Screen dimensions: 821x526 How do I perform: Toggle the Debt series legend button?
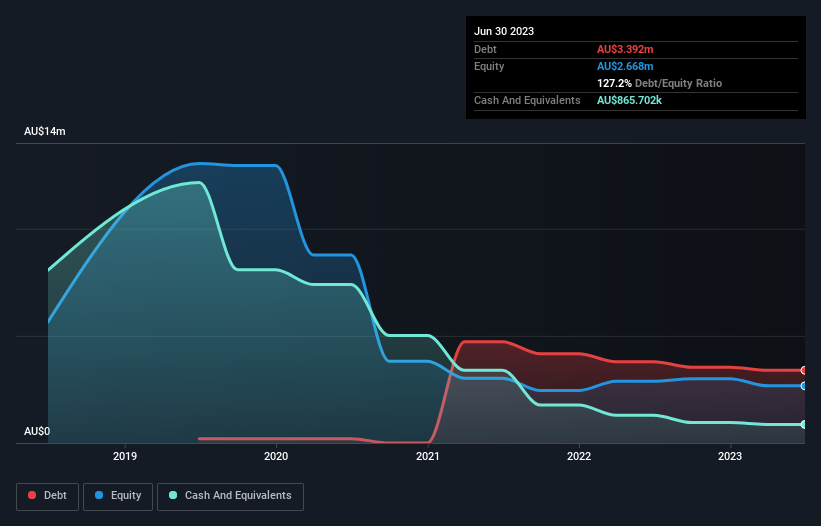[x=48, y=496]
